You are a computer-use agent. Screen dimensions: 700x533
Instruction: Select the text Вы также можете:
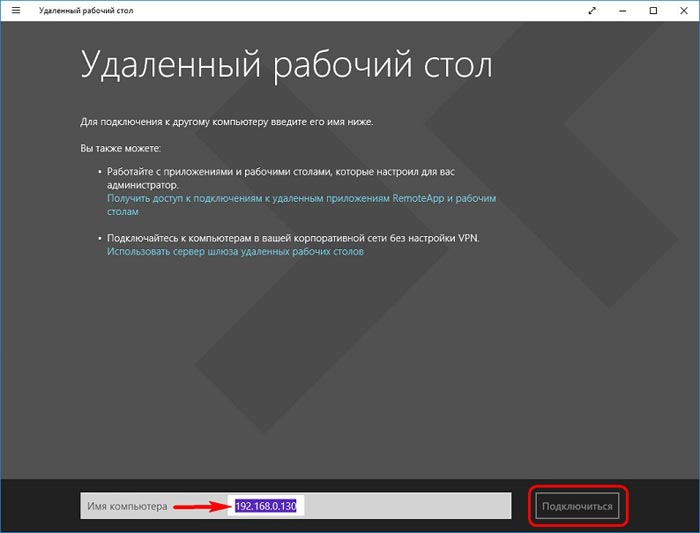click(121, 148)
